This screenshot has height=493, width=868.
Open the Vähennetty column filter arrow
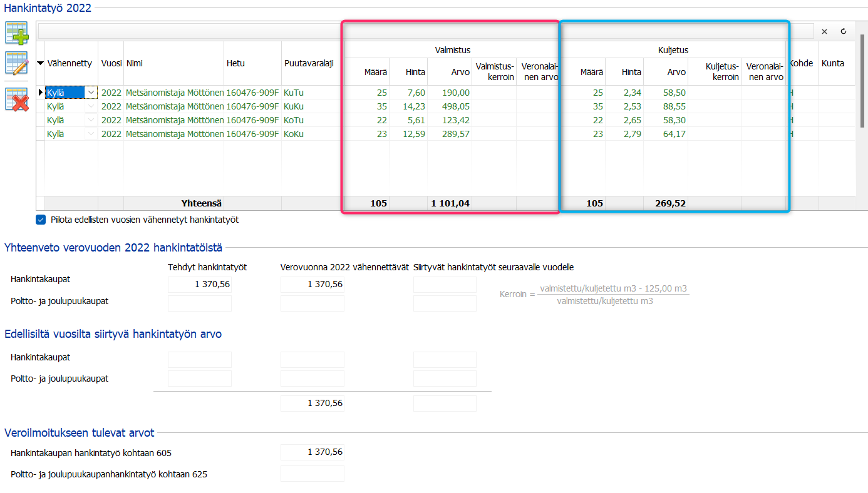coord(41,63)
